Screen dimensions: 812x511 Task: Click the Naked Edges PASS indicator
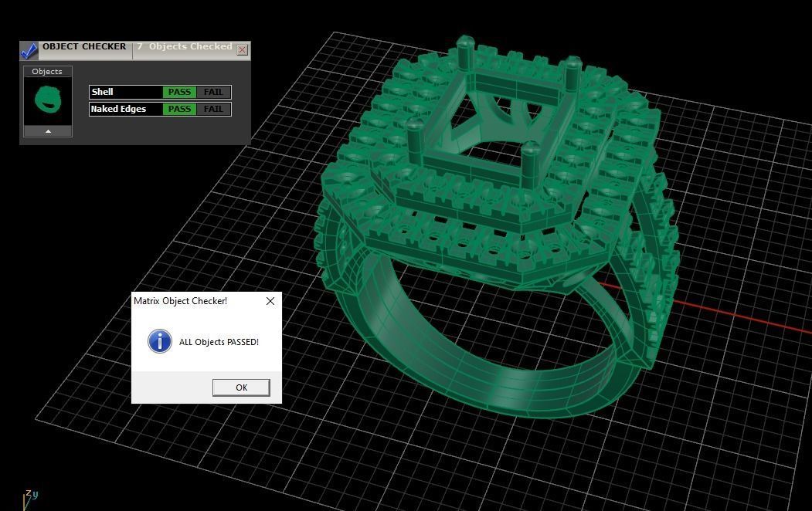pyautogui.click(x=179, y=109)
